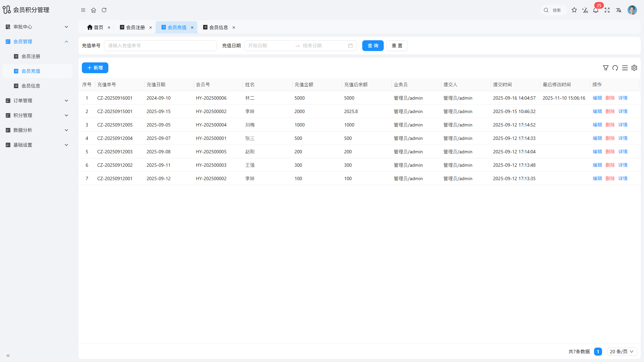Click the language translation icon
The width and height of the screenshot is (644, 362).
[619, 10]
